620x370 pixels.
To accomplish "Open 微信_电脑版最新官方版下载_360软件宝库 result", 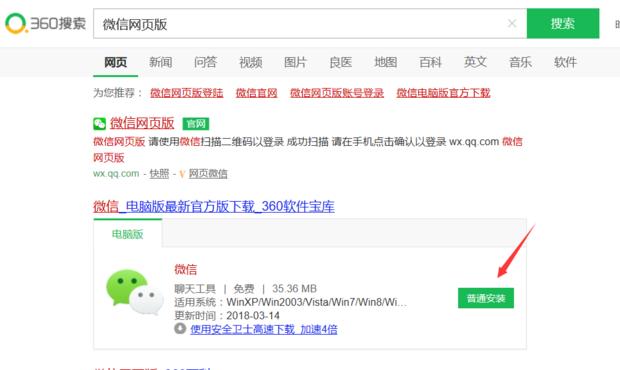I will tap(214, 206).
